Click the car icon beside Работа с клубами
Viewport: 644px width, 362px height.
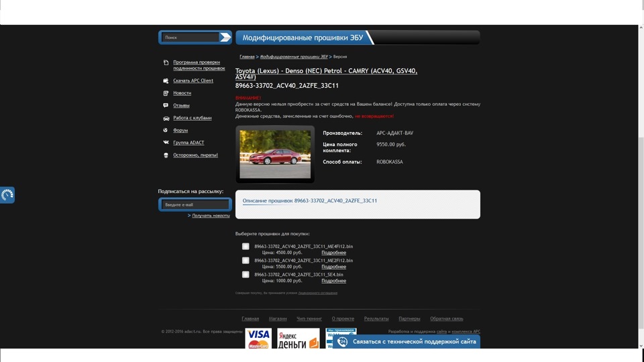[x=166, y=118]
